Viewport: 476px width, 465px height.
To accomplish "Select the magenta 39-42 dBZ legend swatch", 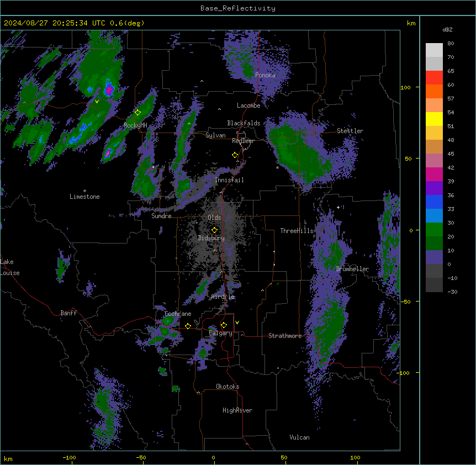I will pyautogui.click(x=434, y=174).
